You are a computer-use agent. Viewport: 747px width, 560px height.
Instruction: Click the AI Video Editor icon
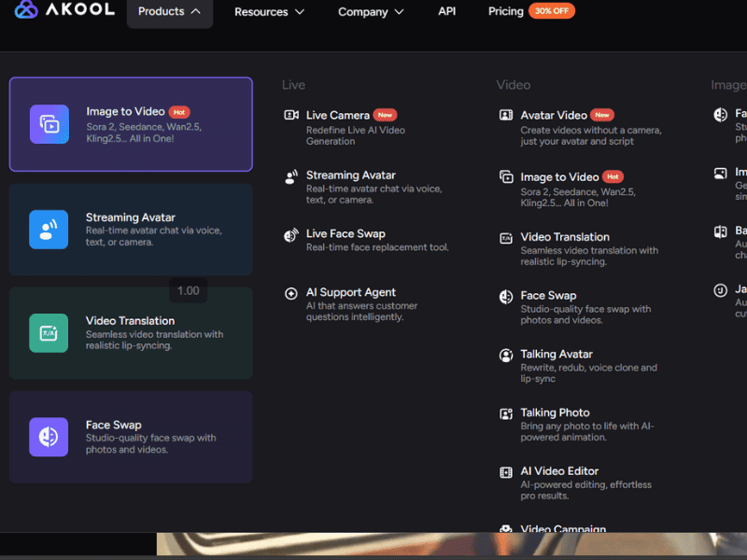tap(506, 472)
